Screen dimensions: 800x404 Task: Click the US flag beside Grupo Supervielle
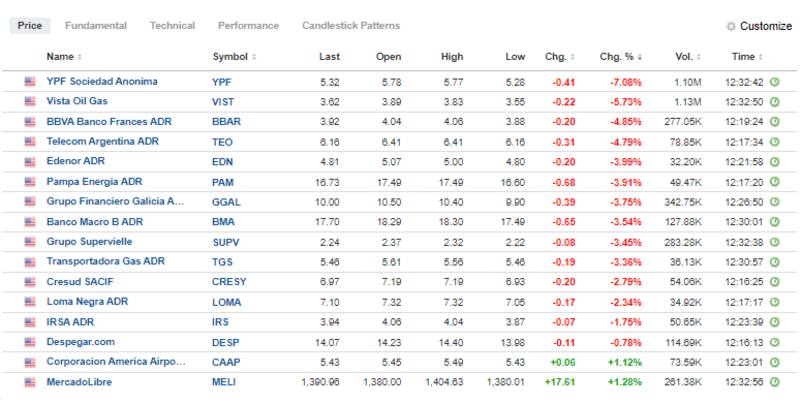(28, 241)
